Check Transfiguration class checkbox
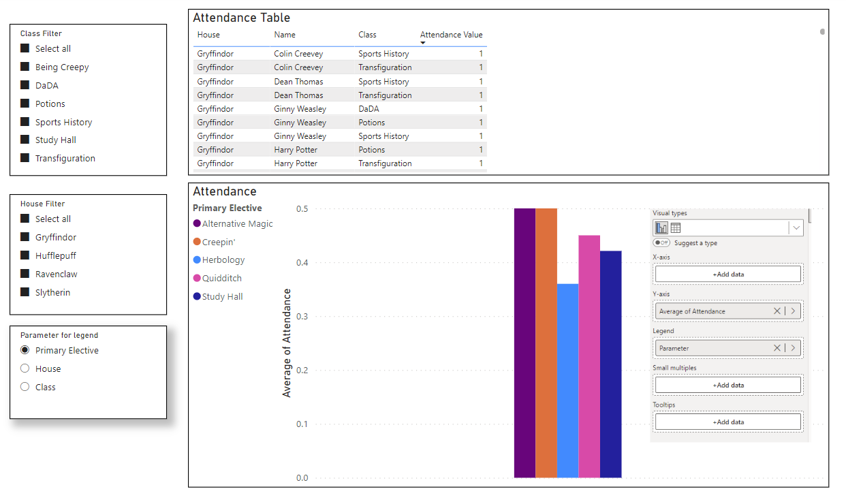 click(x=25, y=158)
